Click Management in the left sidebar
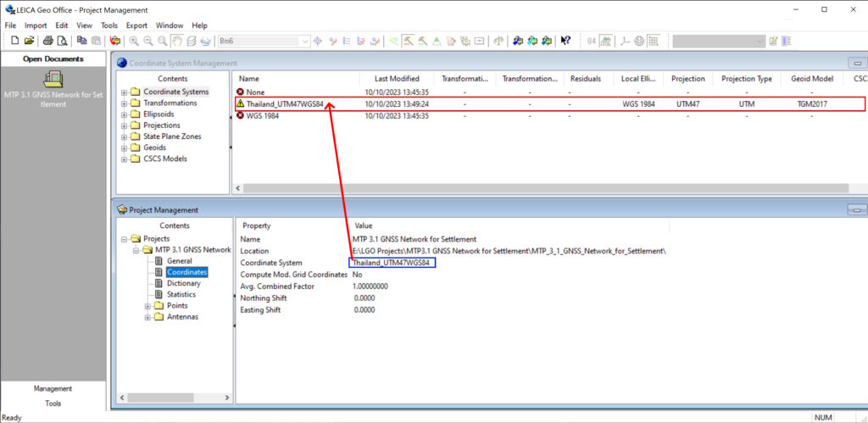Image resolution: width=868 pixels, height=423 pixels. [53, 388]
